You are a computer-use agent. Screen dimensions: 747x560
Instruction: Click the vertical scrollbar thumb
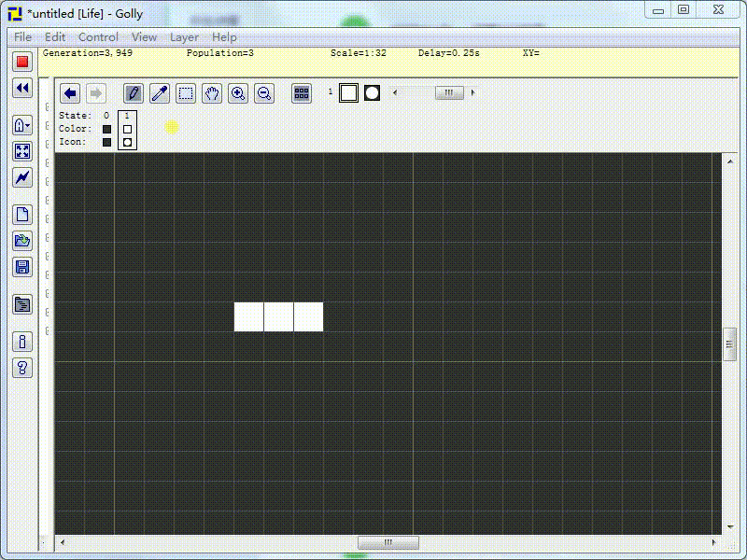click(x=730, y=344)
